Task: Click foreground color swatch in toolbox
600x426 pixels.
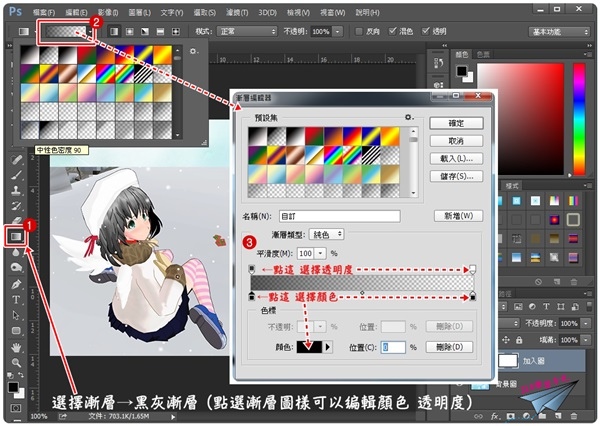Action: coord(13,387)
